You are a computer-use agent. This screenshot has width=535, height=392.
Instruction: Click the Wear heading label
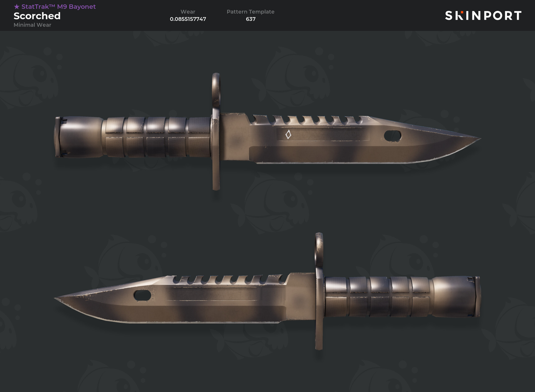188,12
